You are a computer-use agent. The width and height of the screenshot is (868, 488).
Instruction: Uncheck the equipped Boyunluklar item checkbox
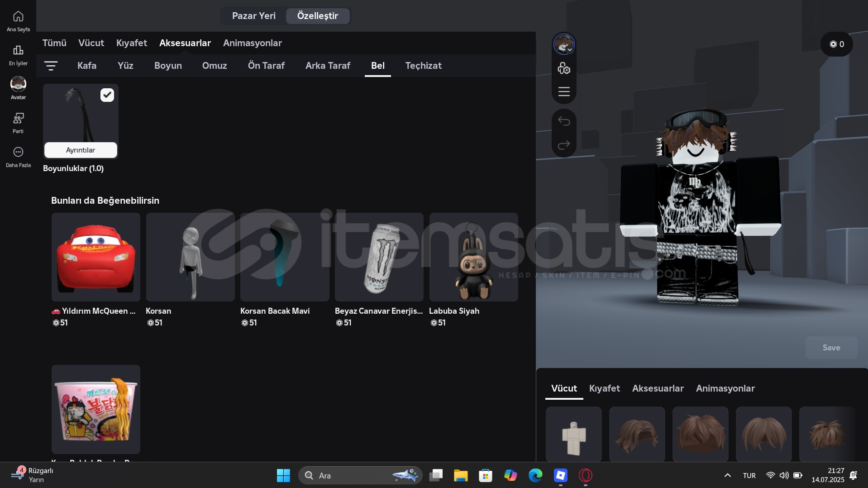[107, 95]
